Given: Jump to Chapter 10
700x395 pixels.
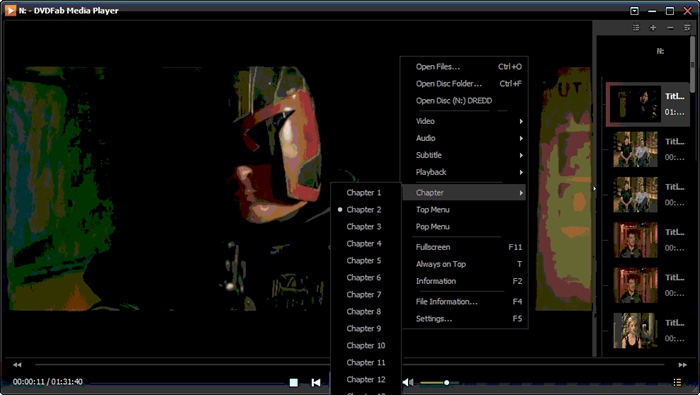Looking at the screenshot, I should coord(366,345).
